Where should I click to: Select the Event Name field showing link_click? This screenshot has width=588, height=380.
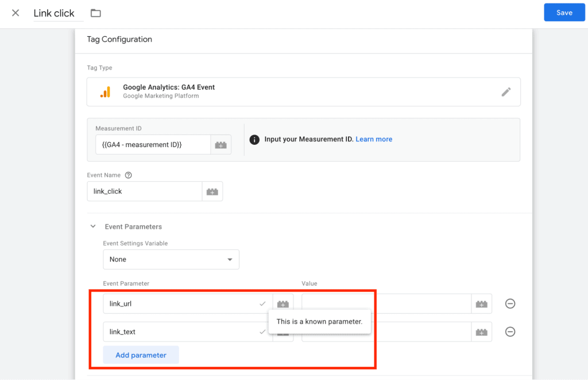(x=144, y=190)
